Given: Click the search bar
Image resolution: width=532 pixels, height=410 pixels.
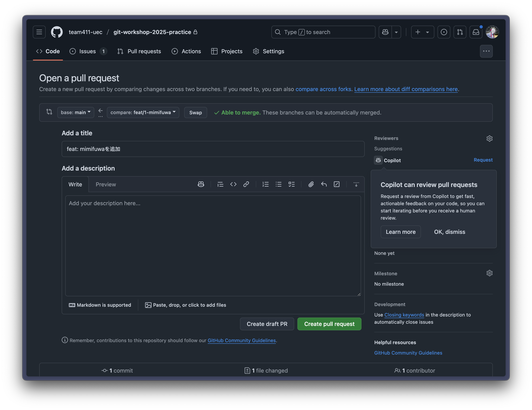Looking at the screenshot, I should [323, 32].
